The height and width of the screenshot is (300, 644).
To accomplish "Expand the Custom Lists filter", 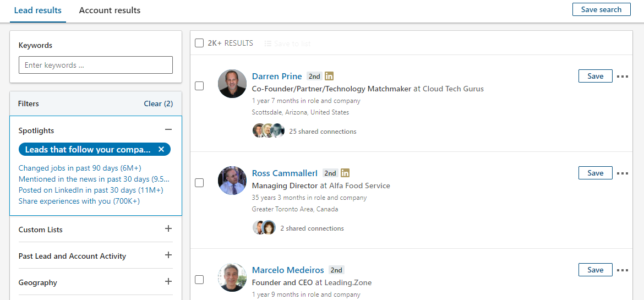I will [168, 228].
